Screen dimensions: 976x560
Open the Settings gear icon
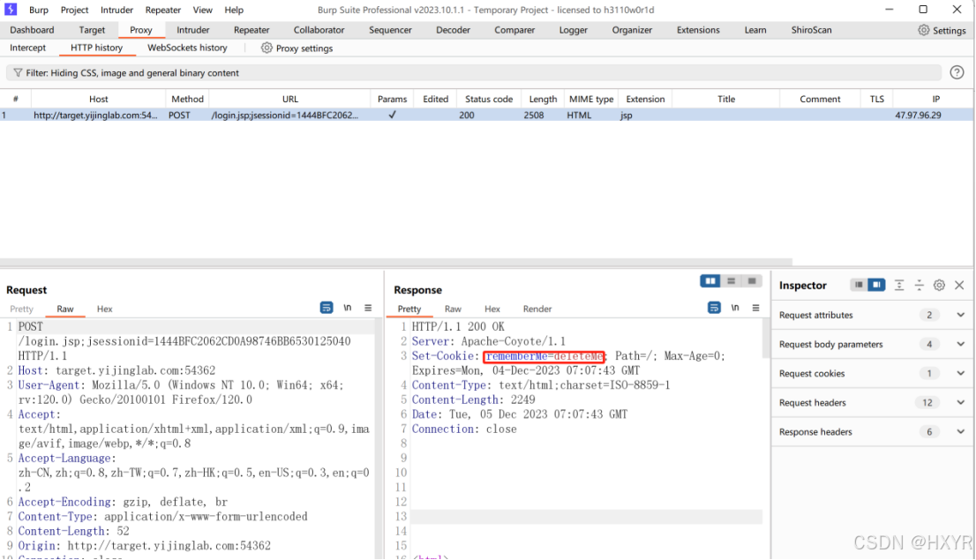click(924, 30)
